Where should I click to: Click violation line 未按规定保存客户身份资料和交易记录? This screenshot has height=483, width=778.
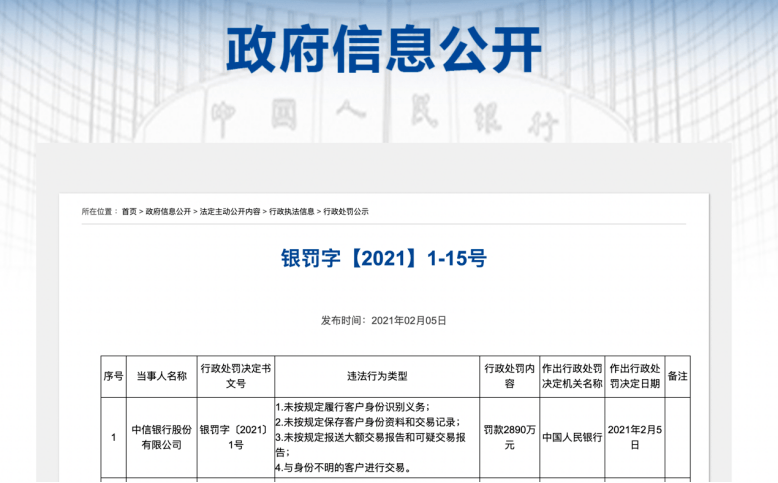click(368, 422)
